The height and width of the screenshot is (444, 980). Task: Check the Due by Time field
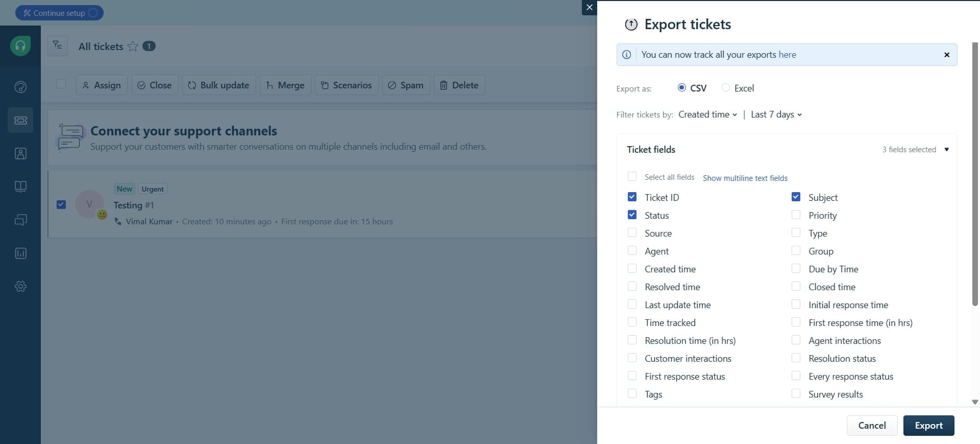[796, 268]
